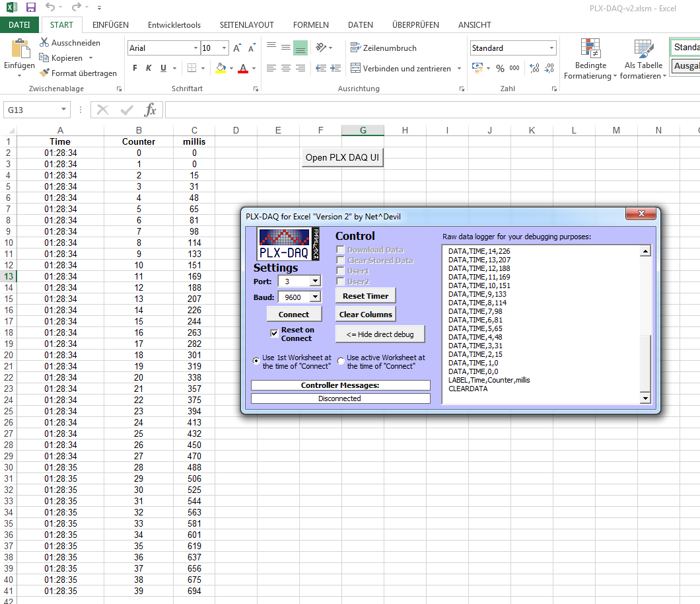Click the Einfügen paste icon
Image resolution: width=700 pixels, height=604 pixels.
click(19, 48)
